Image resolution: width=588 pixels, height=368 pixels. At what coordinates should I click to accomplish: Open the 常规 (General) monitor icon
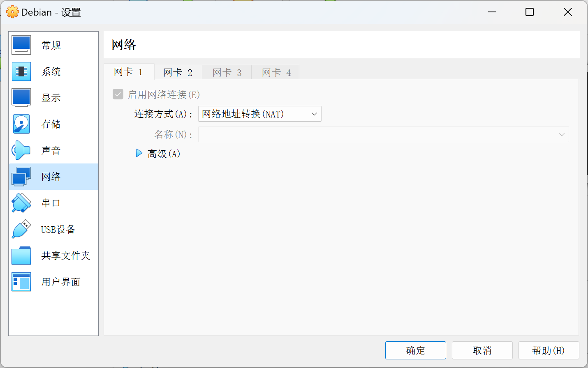[21, 45]
